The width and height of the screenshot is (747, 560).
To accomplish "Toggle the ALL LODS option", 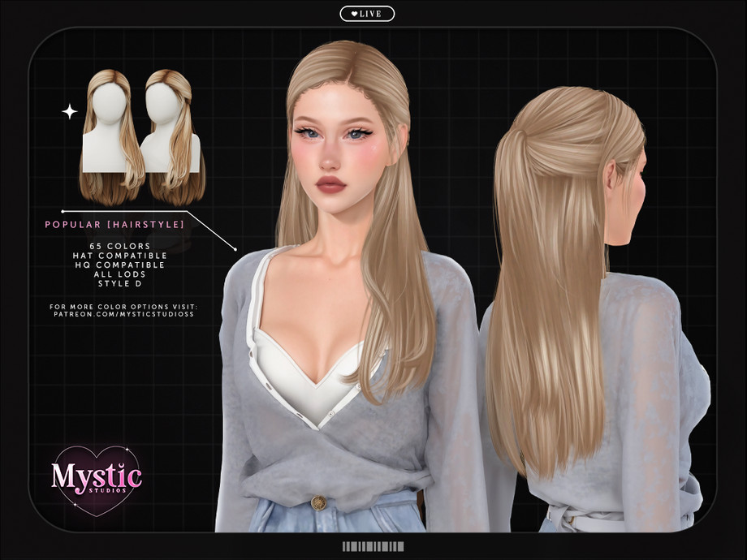I will [x=122, y=274].
